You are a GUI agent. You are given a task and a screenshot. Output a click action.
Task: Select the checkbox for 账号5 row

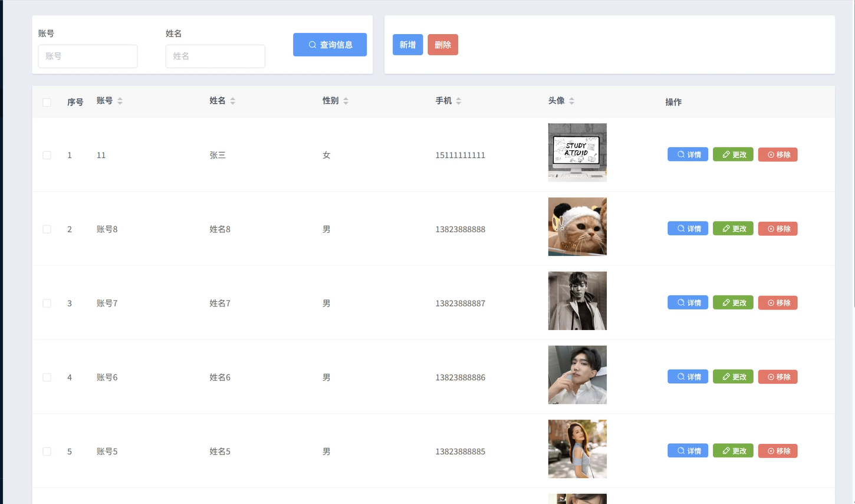[x=47, y=452]
